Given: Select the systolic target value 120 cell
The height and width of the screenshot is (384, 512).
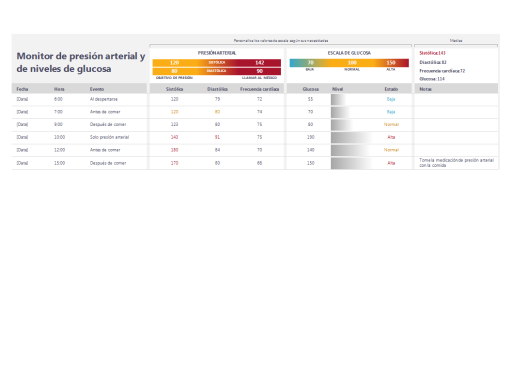Looking at the screenshot, I should pyautogui.click(x=174, y=63).
